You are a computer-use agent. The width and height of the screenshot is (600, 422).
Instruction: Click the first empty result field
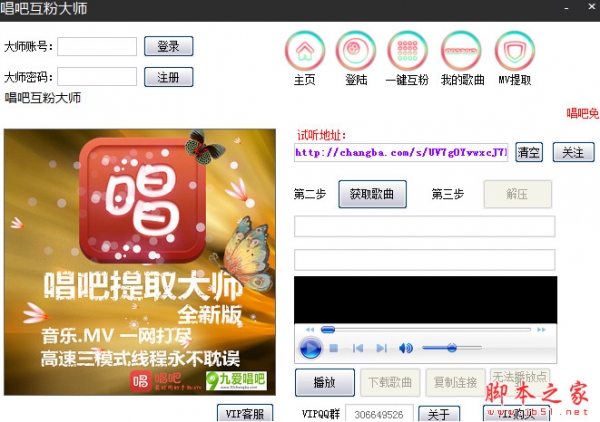[x=425, y=226]
